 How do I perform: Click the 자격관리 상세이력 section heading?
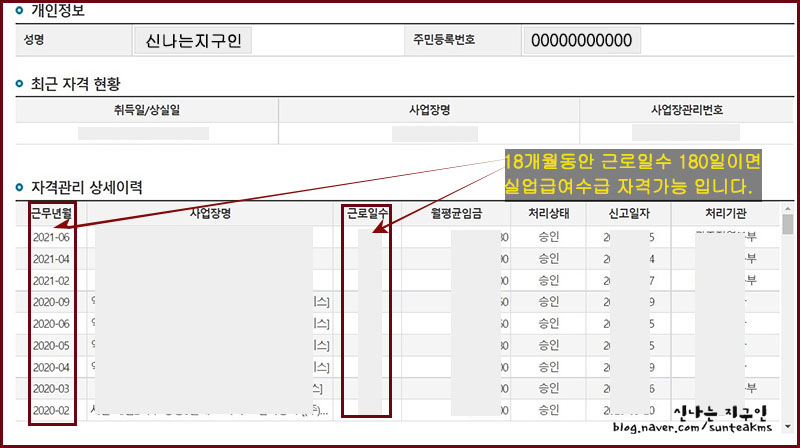[87, 187]
